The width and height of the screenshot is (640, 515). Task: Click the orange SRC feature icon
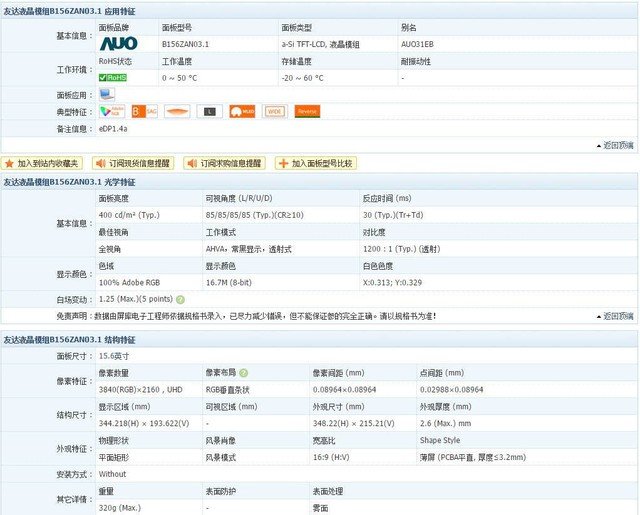[x=145, y=111]
